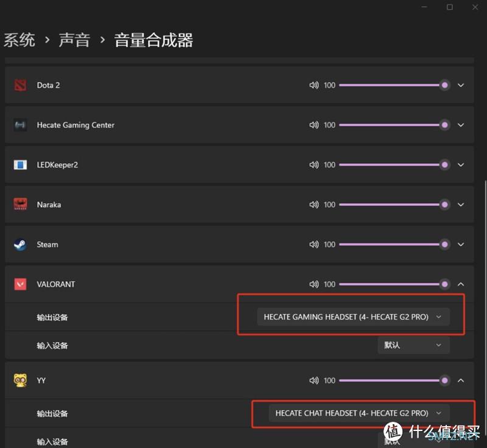Click 输出设备 label under YY
The image size is (487, 448).
point(52,413)
